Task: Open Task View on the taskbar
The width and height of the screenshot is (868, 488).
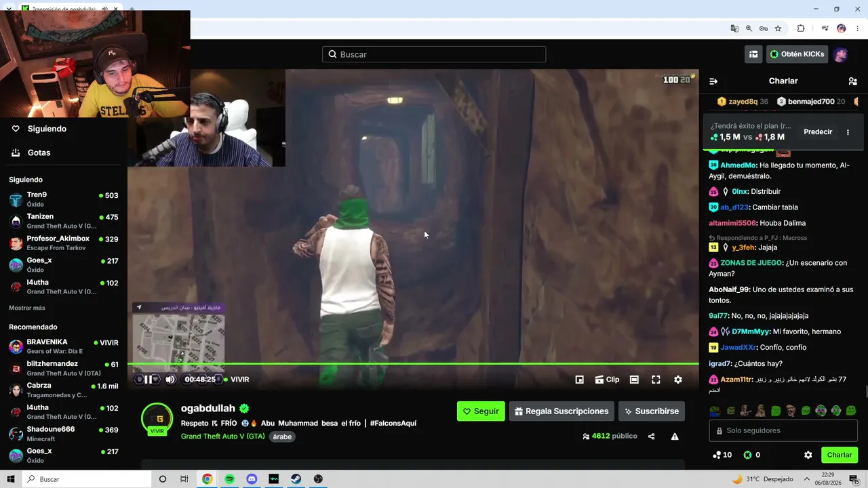Action: pyautogui.click(x=184, y=479)
